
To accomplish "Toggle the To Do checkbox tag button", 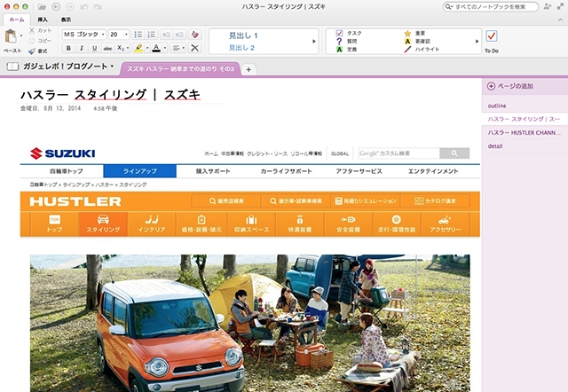I will (492, 36).
